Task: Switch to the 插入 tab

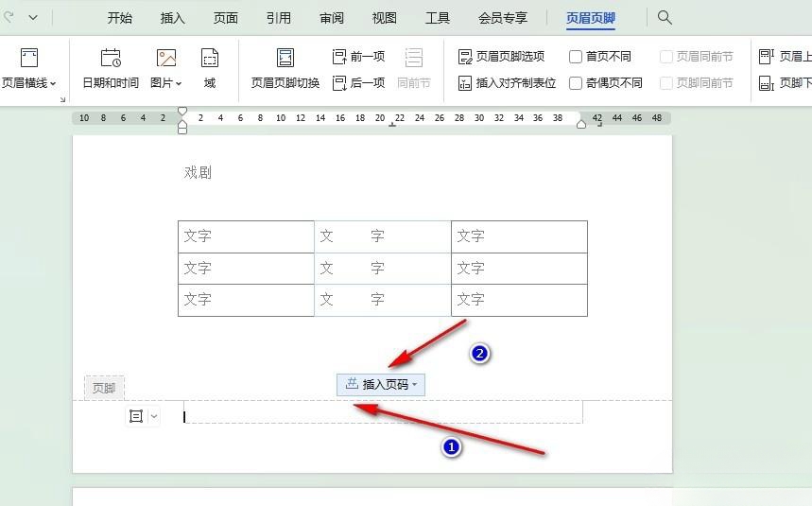Action: (x=172, y=18)
